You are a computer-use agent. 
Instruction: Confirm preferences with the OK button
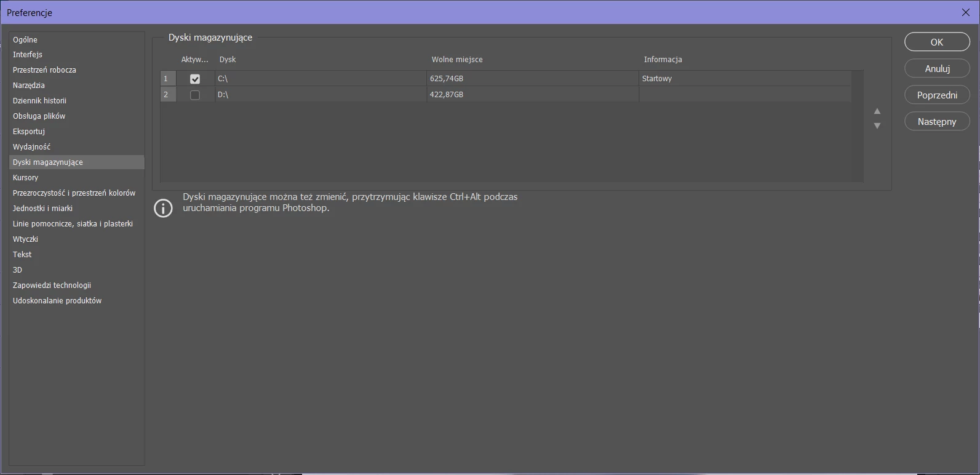pyautogui.click(x=937, y=42)
